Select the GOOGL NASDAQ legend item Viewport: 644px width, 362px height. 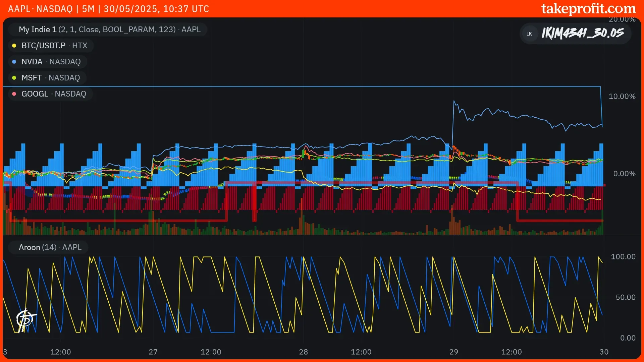click(x=54, y=94)
